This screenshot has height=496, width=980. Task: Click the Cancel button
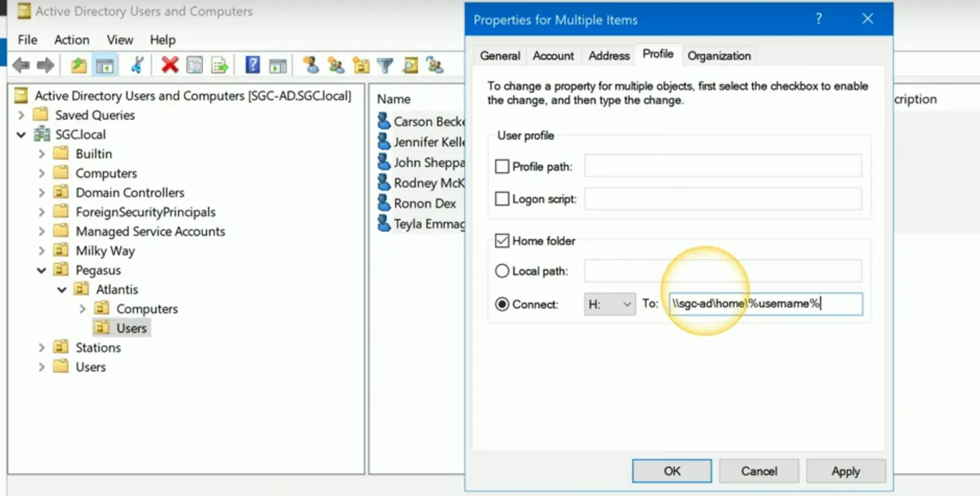pos(759,471)
